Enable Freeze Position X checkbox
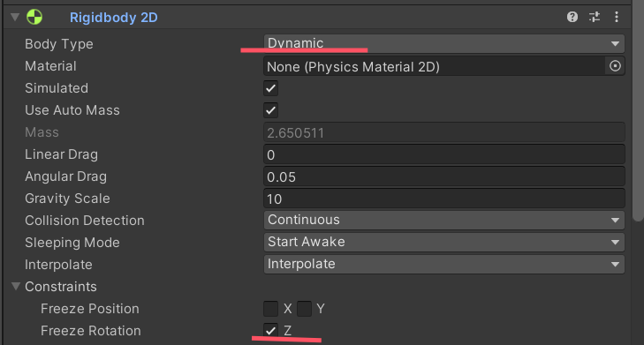Image resolution: width=644 pixels, height=345 pixels. pos(270,309)
